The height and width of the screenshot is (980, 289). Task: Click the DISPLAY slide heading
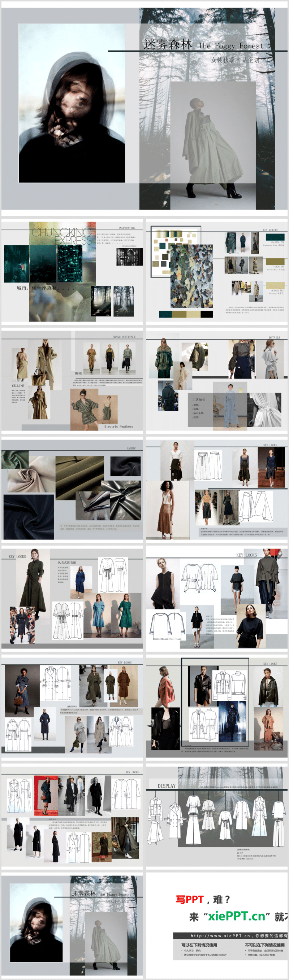pos(167,786)
